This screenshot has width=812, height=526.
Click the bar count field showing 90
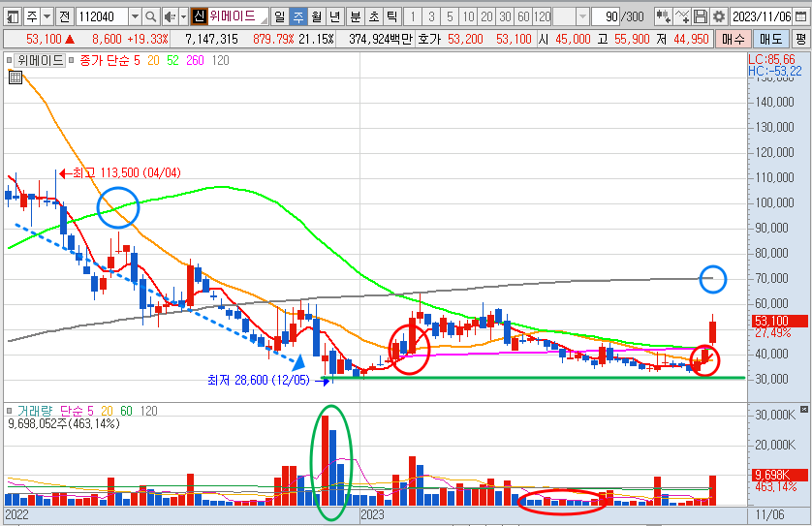pyautogui.click(x=606, y=17)
